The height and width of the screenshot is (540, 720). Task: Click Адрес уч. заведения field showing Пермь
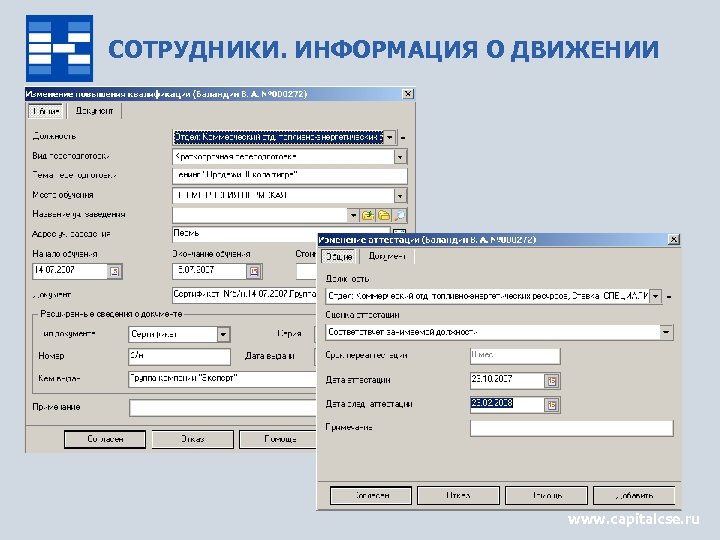pos(281,234)
